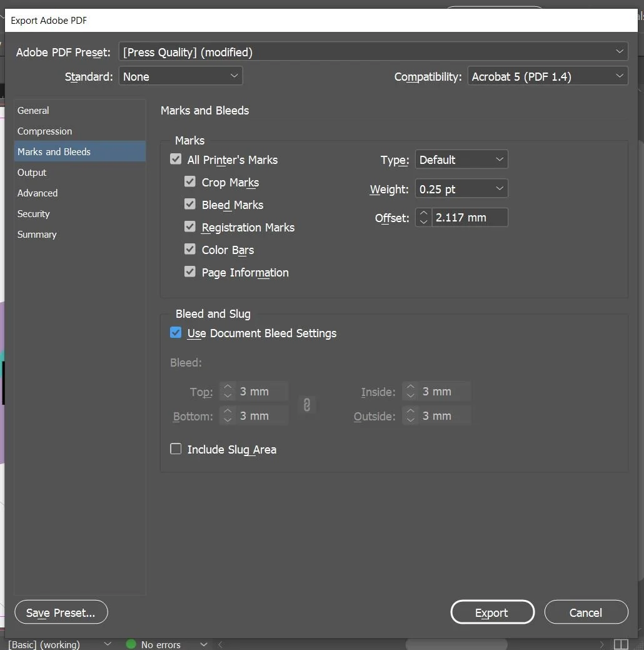Switch to the Summary section
Viewport: 644px width, 650px height.
pos(37,234)
